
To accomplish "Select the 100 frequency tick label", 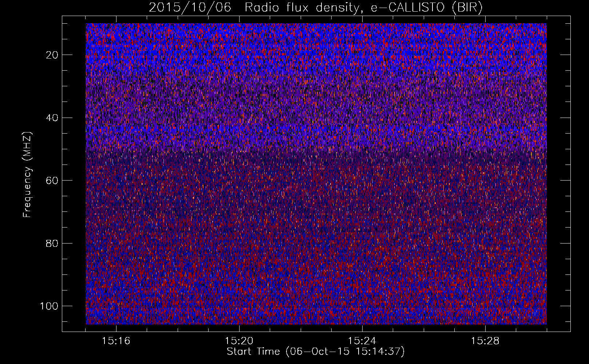I will click(x=49, y=306).
